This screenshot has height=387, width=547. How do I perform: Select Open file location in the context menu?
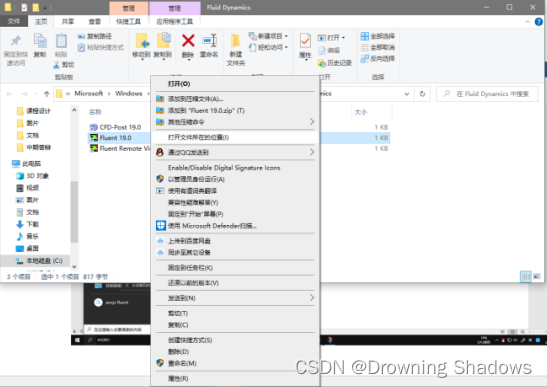[235, 137]
